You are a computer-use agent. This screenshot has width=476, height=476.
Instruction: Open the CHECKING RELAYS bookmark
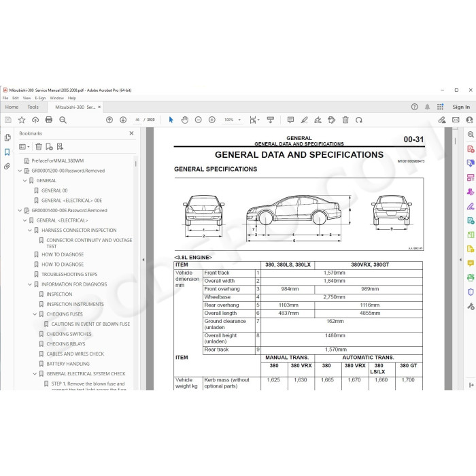(x=65, y=344)
